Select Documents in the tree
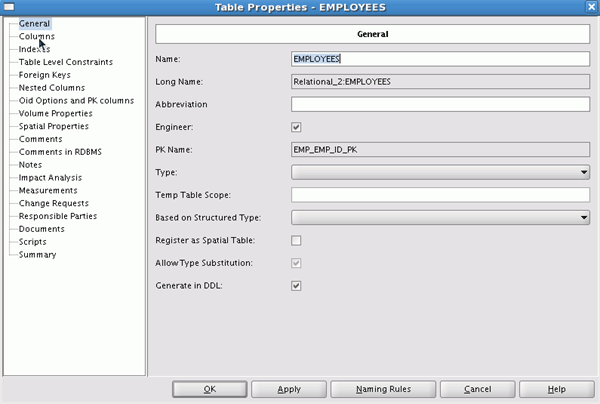 click(41, 229)
